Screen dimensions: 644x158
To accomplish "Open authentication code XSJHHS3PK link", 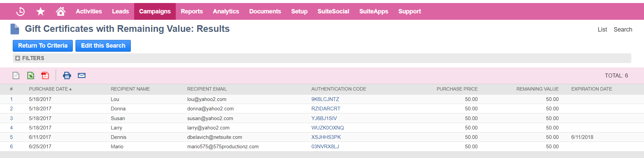I will (x=326, y=137).
